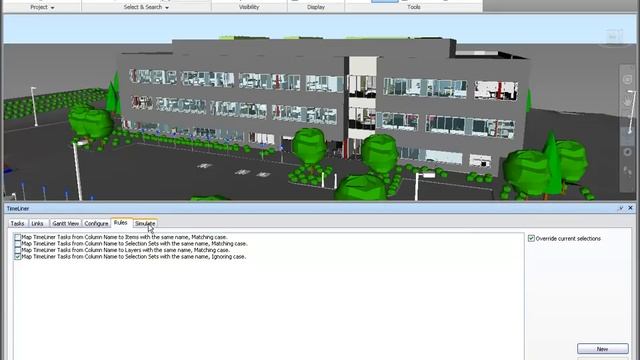Screen dimensions: 640x360
Task: Enable rule Selection Sets, Matching case
Action: [18, 243]
